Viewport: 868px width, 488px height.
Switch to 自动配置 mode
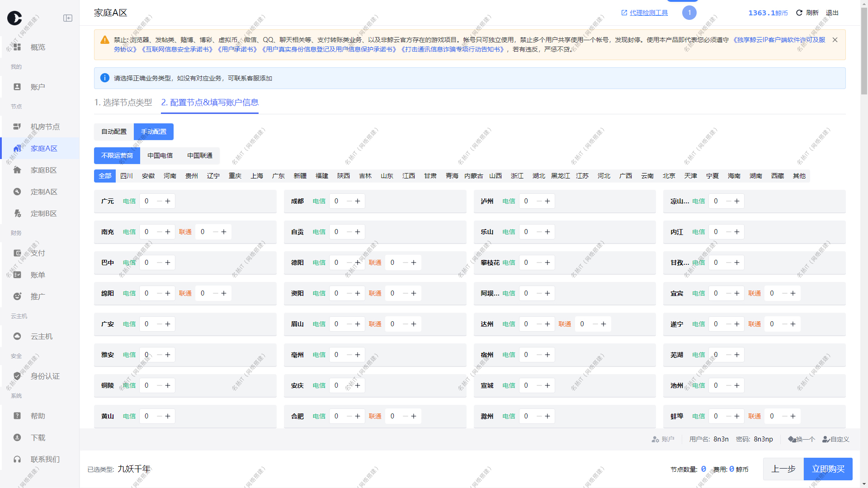click(114, 131)
